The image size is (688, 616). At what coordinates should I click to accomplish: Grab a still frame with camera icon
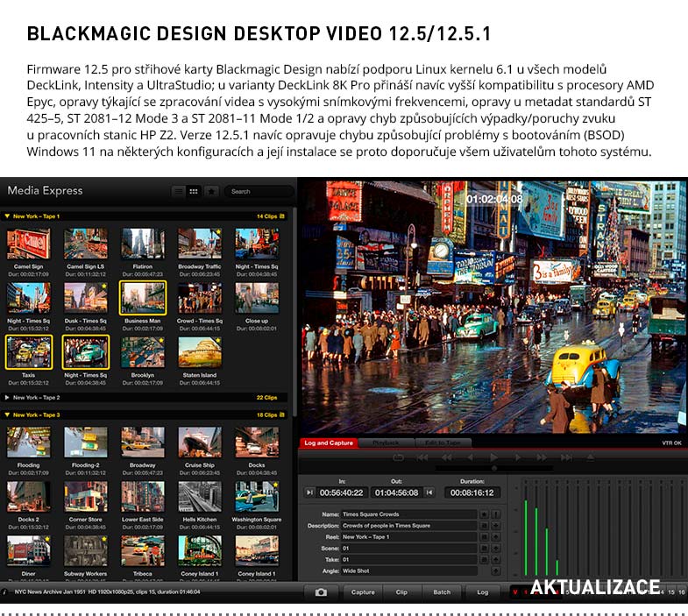click(x=321, y=592)
